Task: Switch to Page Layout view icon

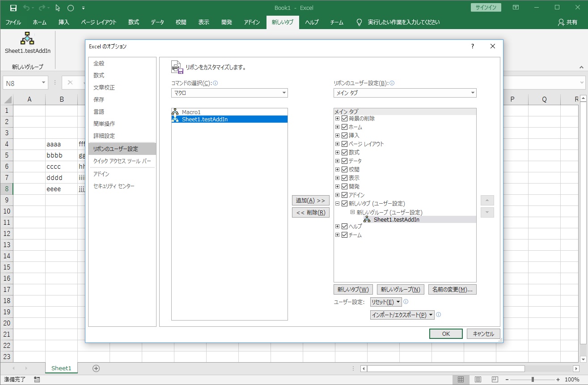Action: [478, 380]
